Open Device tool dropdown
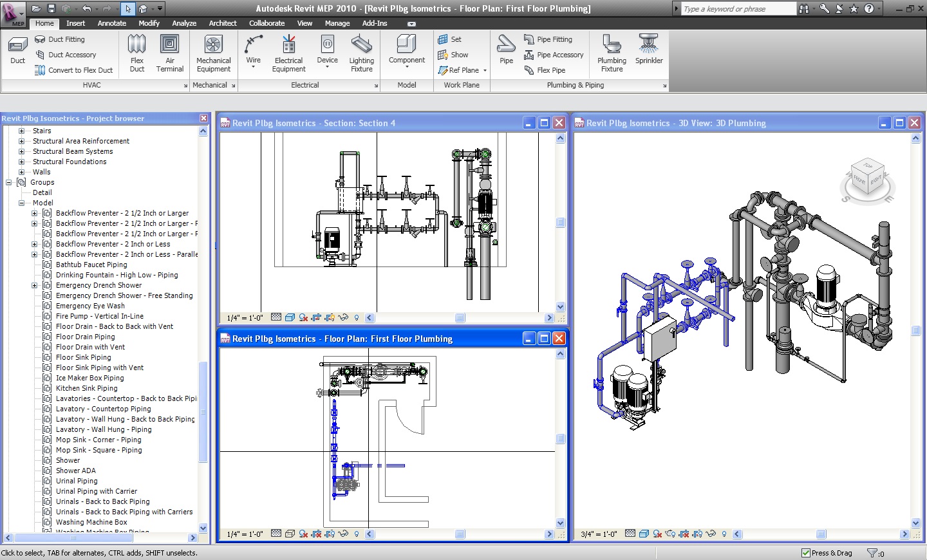The image size is (927, 560). tap(328, 66)
